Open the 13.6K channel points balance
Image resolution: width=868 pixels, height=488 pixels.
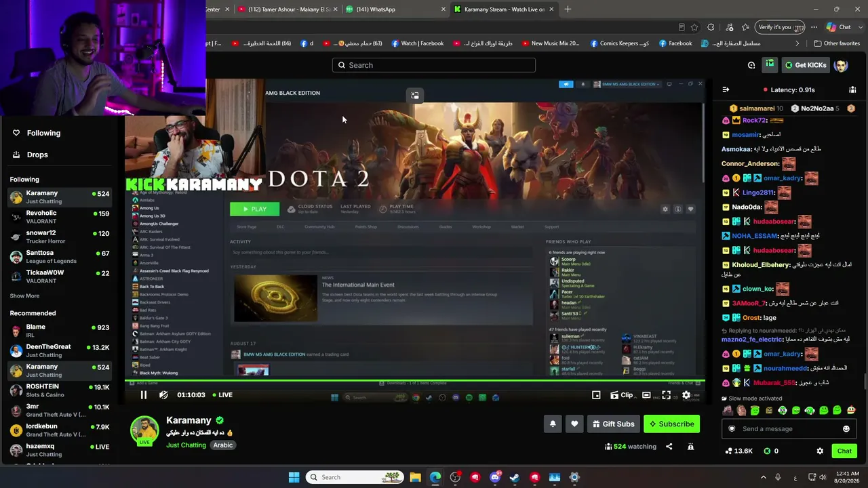(738, 451)
